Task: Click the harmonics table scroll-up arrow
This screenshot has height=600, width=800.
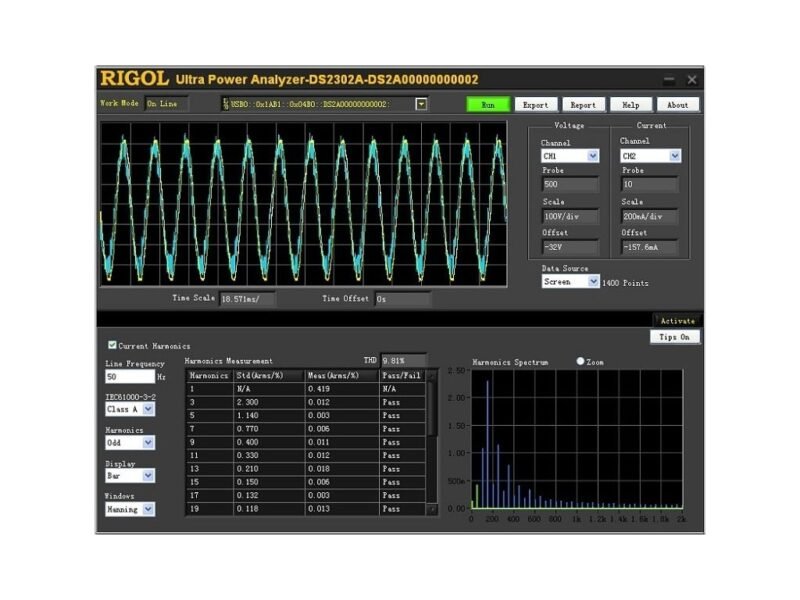Action: pos(432,375)
